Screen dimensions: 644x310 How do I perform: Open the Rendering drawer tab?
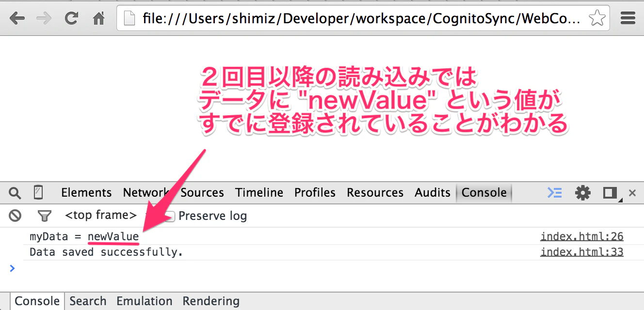[211, 301]
